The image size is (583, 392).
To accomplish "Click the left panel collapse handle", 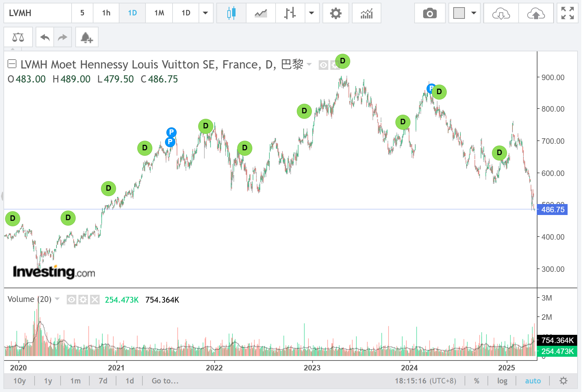I will tap(2, 196).
